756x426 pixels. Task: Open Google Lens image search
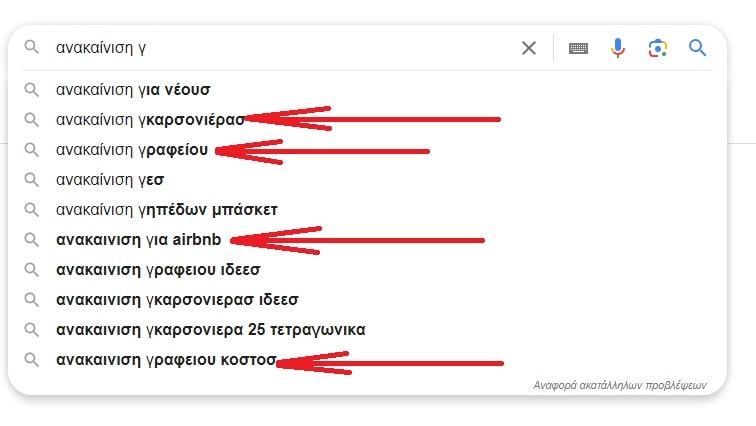click(657, 48)
